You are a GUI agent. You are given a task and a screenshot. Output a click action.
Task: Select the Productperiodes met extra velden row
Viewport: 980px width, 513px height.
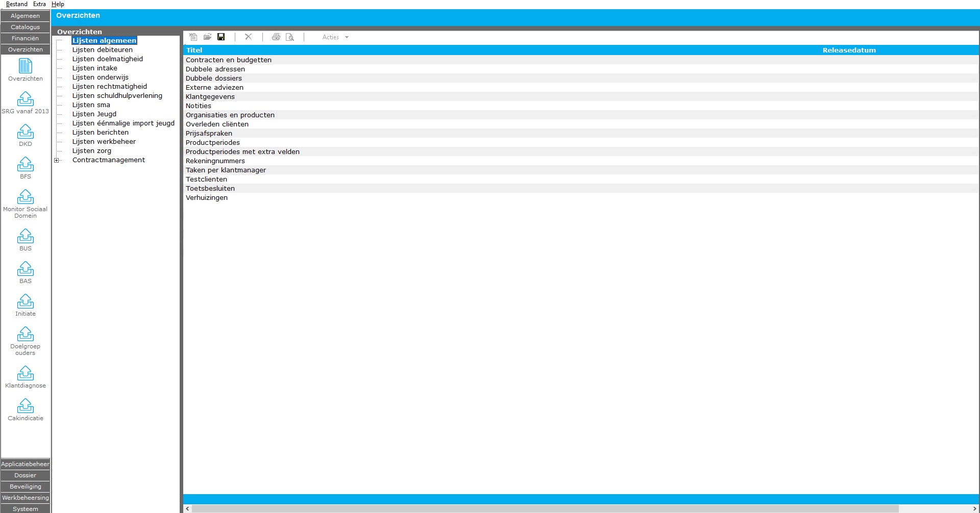[x=242, y=152]
